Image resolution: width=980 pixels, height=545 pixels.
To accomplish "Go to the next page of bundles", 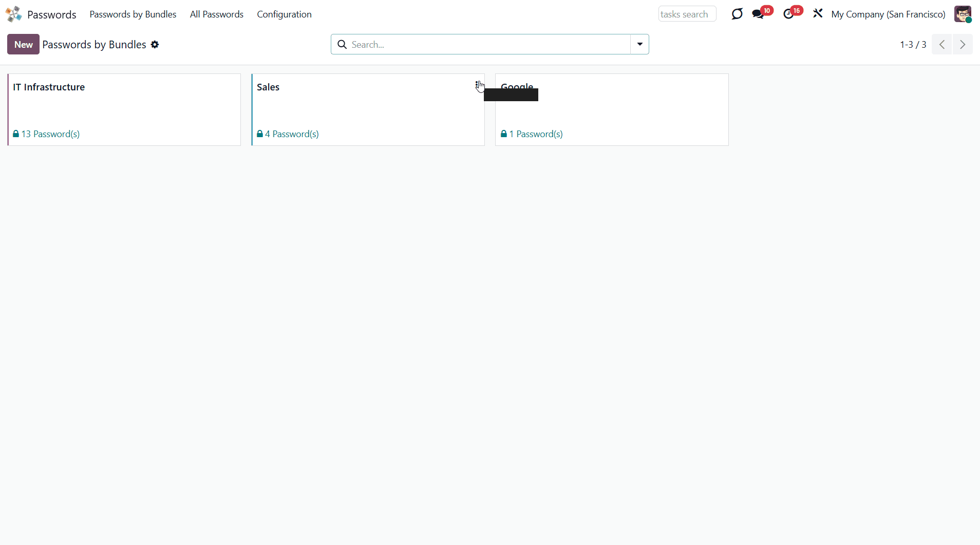I will pyautogui.click(x=963, y=45).
